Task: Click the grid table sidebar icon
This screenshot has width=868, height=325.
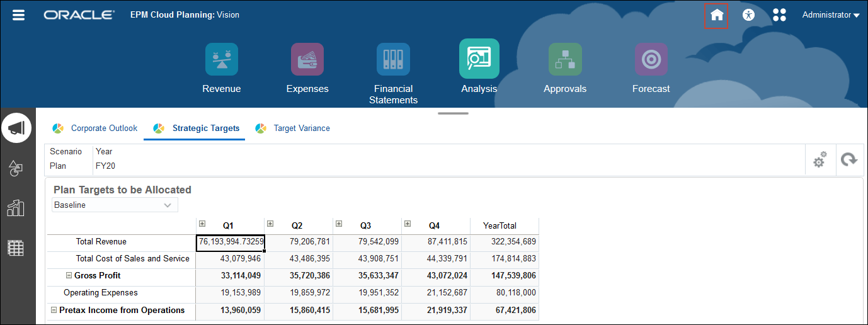Action: tap(16, 248)
